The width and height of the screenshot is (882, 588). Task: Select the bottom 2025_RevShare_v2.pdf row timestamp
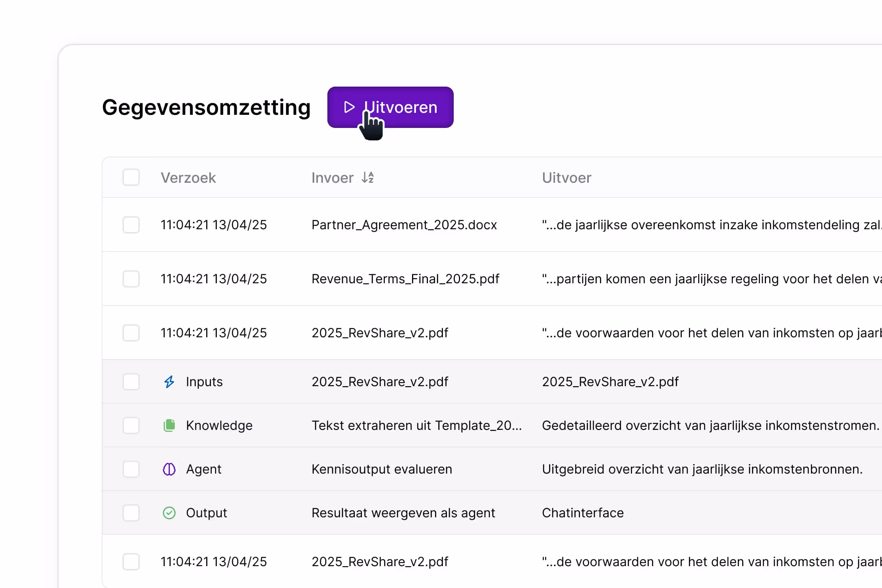point(213,562)
